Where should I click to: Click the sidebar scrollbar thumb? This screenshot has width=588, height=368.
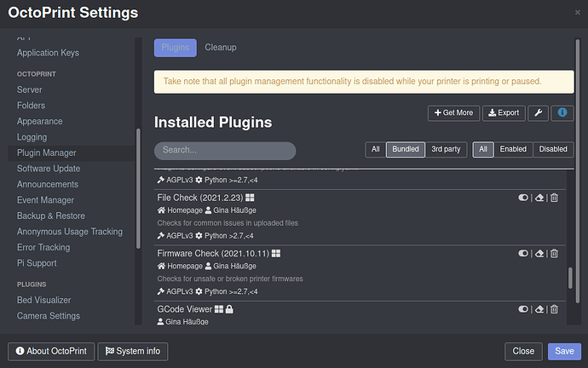pyautogui.click(x=138, y=188)
